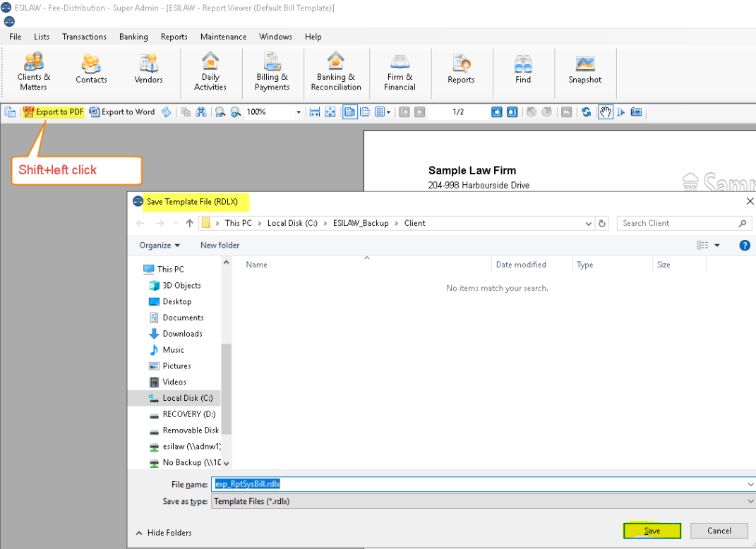
Task: Click the 1/2 page number field
Action: click(458, 111)
